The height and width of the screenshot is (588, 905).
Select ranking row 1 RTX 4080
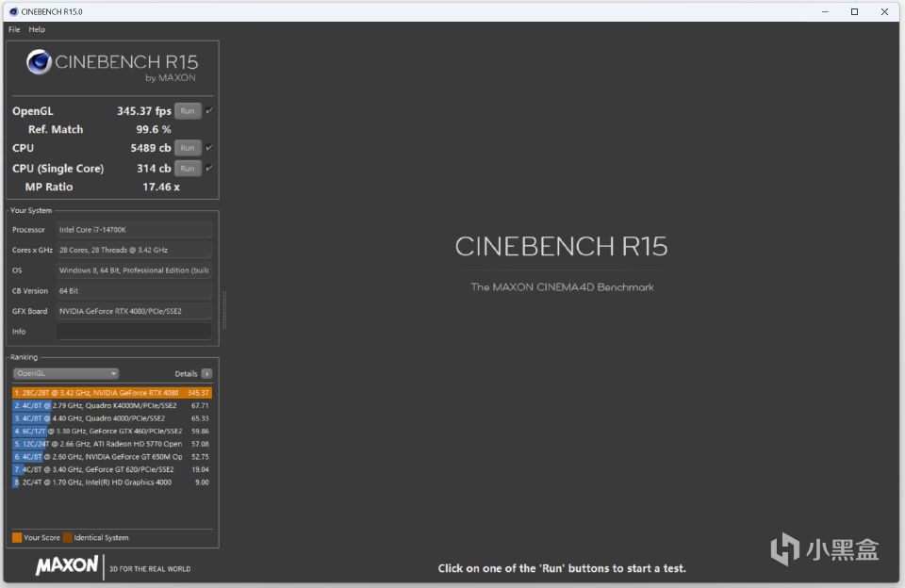112,393
